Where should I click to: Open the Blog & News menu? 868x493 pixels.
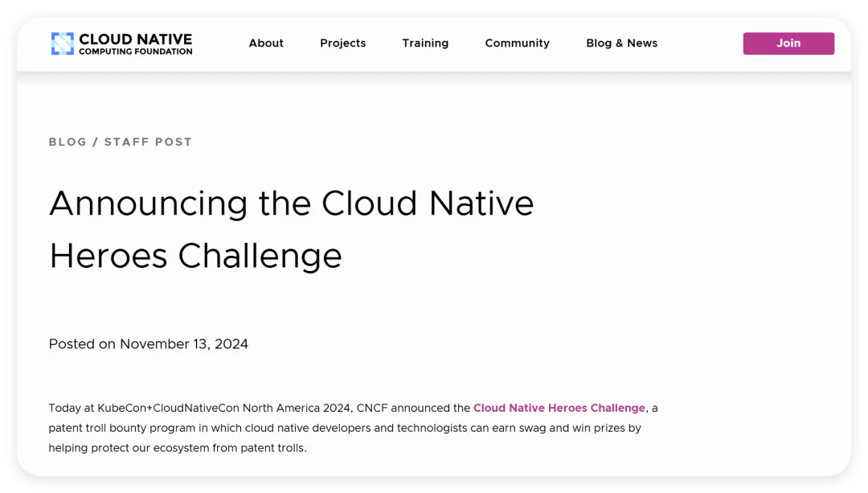(x=621, y=43)
